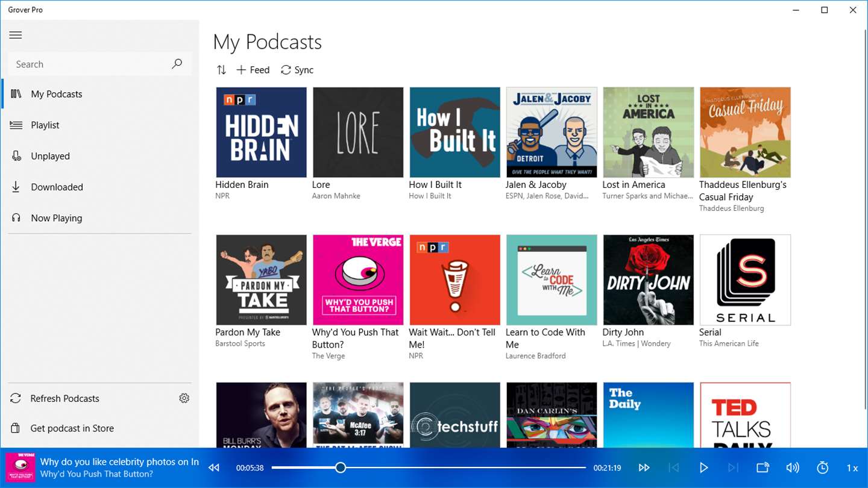Add a new podcast Feed
Screen dimensions: 868x488
click(x=253, y=70)
